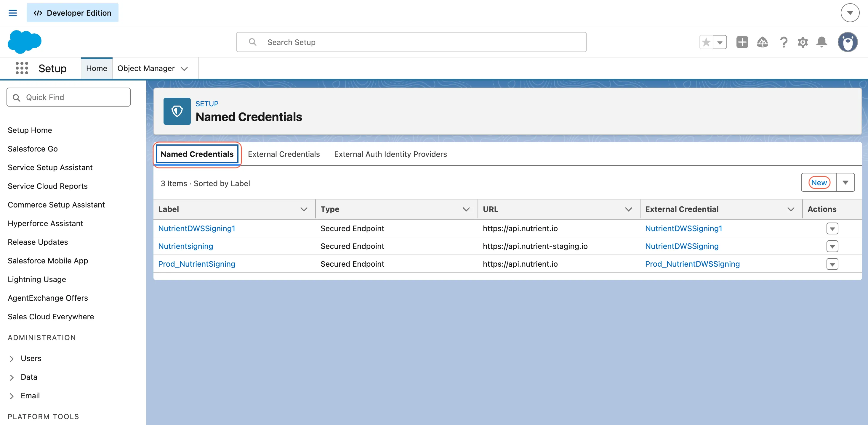Open the Prod_NutrientSigning label link

point(196,264)
